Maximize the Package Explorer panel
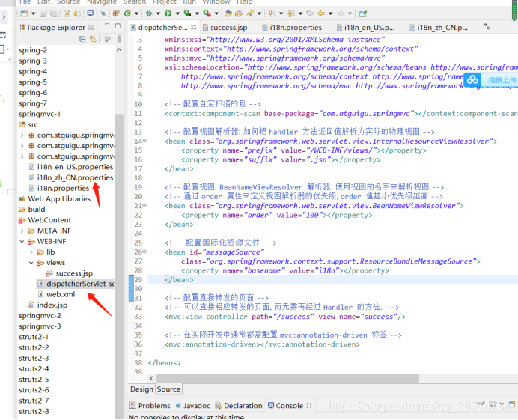The height and width of the screenshot is (420, 518). 118,25
